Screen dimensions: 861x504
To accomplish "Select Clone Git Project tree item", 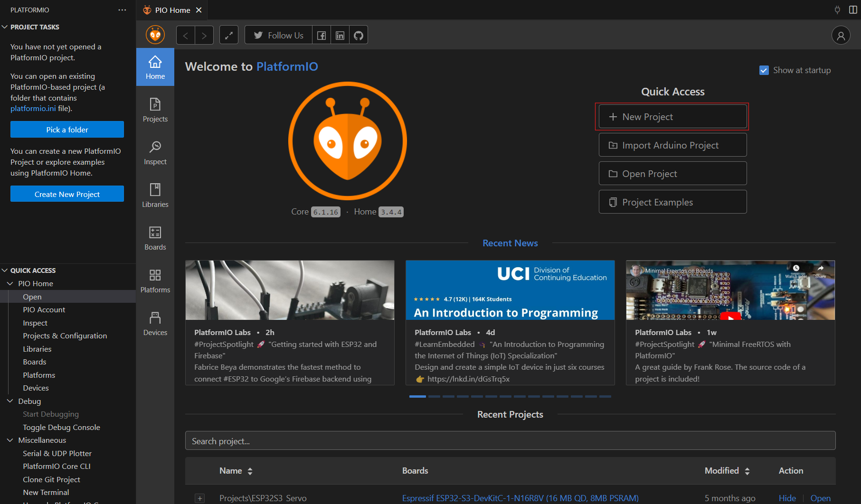I will point(68,479).
